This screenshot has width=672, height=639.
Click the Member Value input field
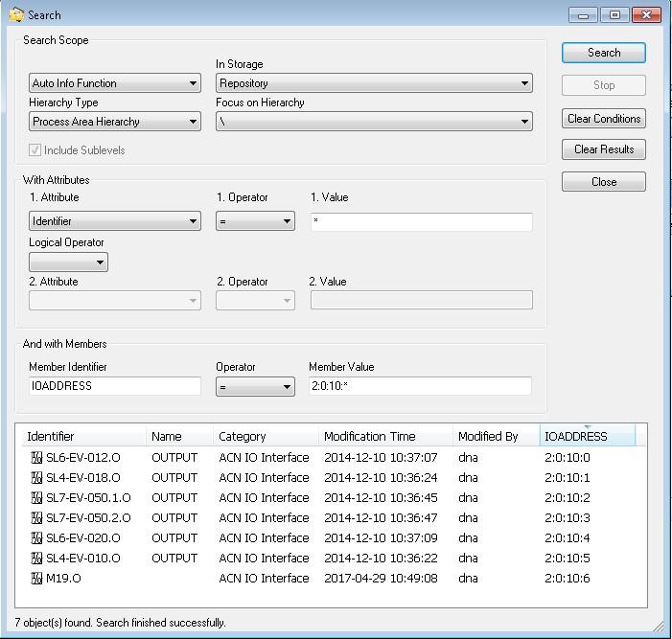click(420, 386)
